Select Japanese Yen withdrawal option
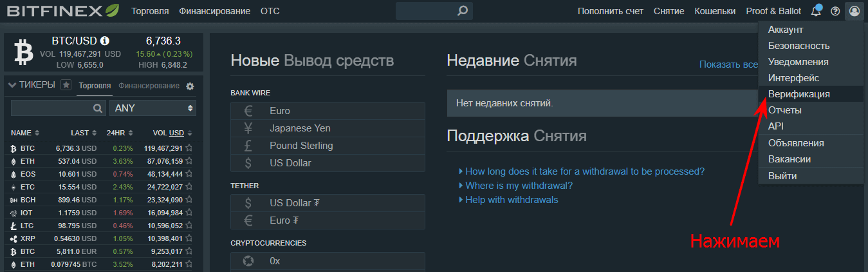 (328, 128)
